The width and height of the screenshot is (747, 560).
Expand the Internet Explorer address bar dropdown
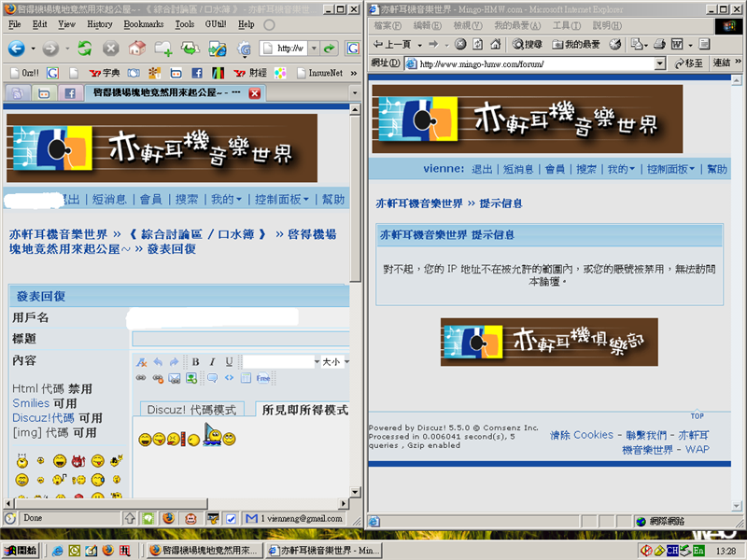(659, 63)
